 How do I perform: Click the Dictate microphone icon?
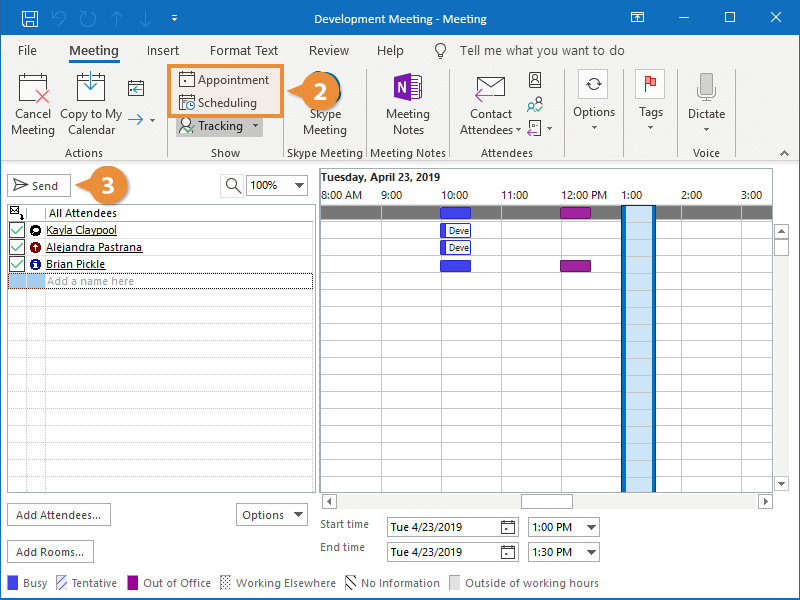(x=706, y=88)
